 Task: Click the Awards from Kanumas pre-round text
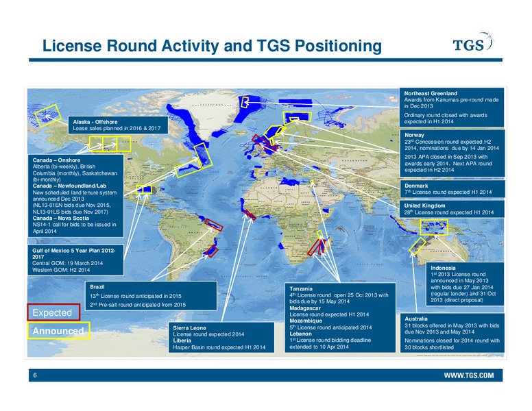point(451,103)
